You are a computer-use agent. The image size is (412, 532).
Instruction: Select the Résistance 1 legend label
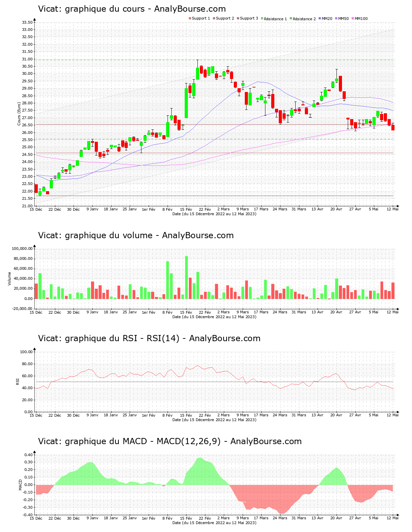[x=275, y=19]
